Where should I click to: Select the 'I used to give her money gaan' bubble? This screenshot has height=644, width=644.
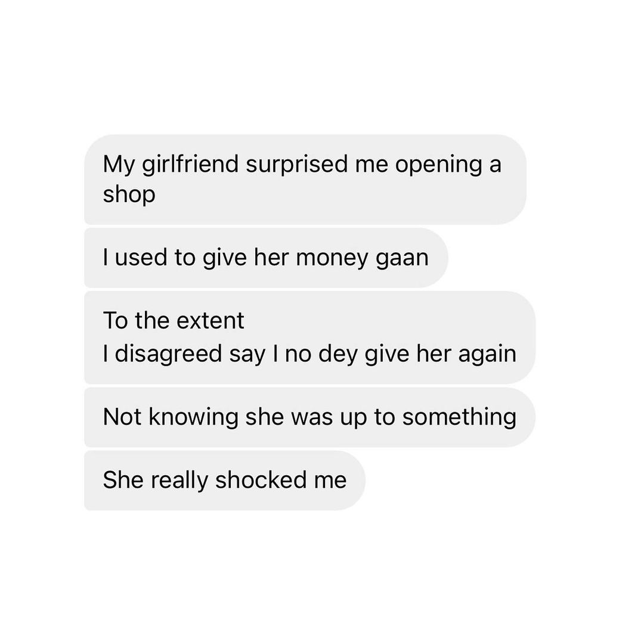click(x=266, y=258)
